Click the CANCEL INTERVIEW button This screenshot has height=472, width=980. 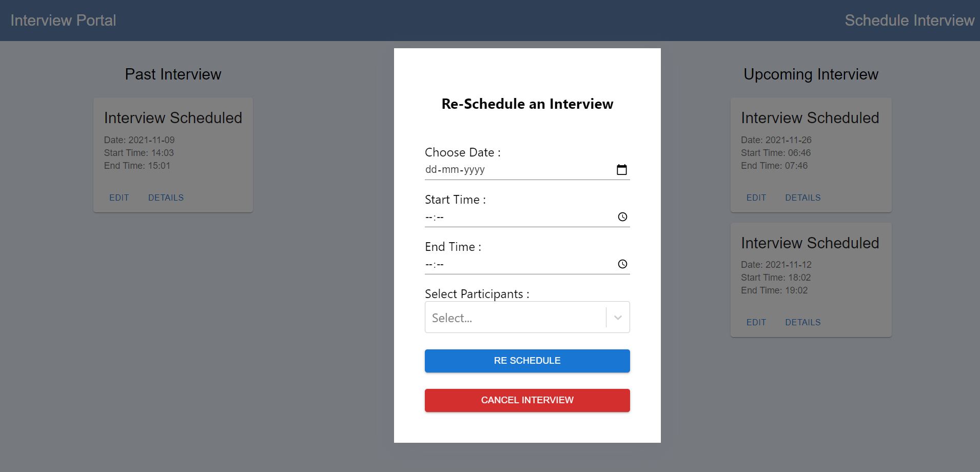(526, 400)
